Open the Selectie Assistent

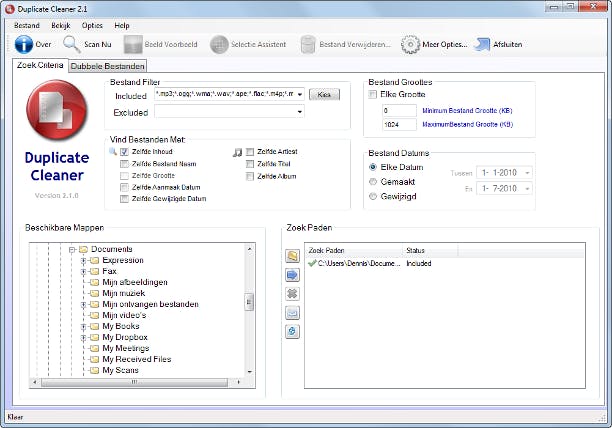(219, 44)
